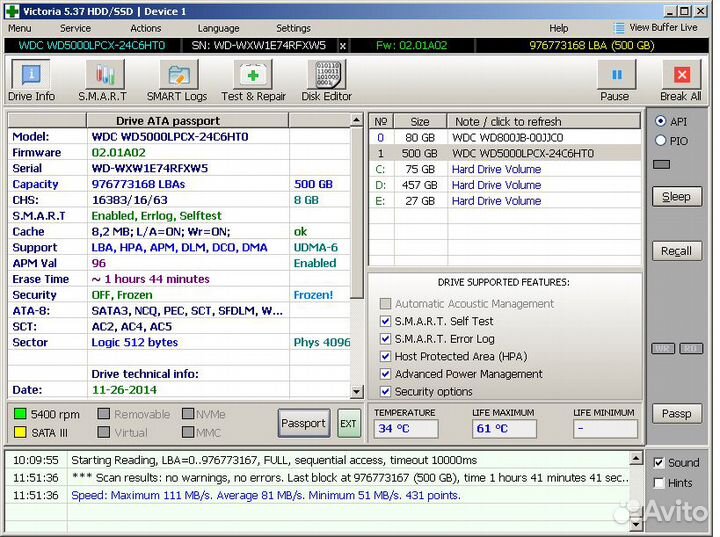The image size is (720, 537).
Task: Click log panel scroll up arrow
Action: [x=636, y=458]
